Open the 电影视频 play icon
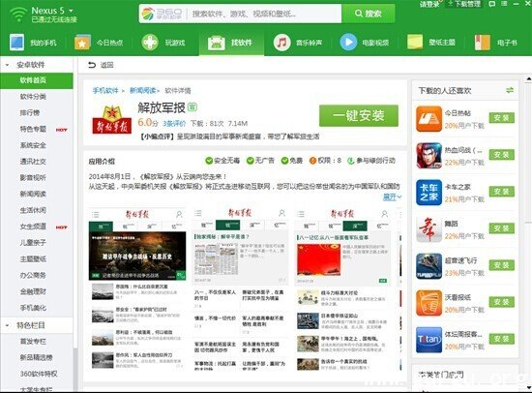This screenshot has height=393, width=532. click(x=348, y=43)
